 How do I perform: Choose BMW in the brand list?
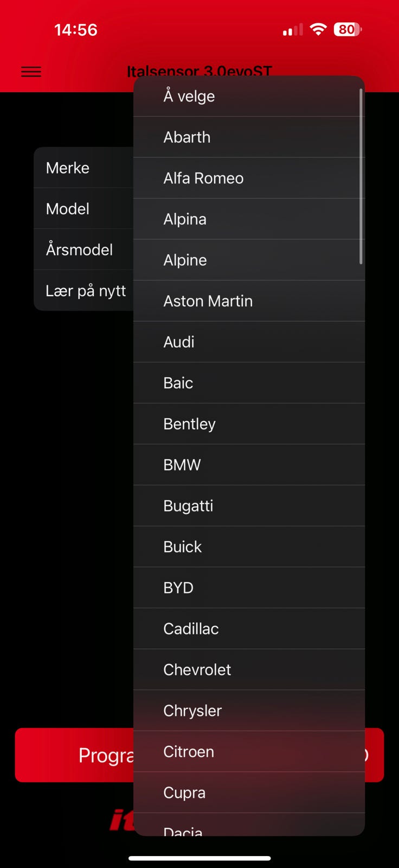point(248,465)
